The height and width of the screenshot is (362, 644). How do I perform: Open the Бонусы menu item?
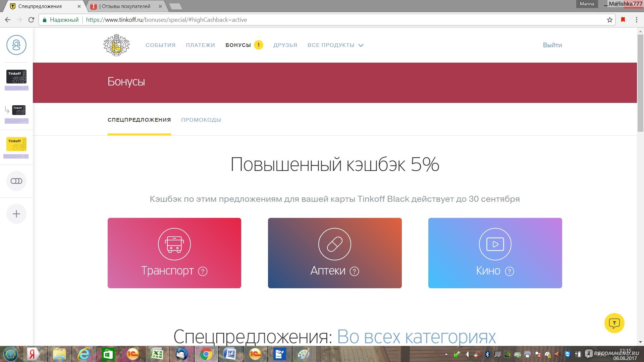238,45
